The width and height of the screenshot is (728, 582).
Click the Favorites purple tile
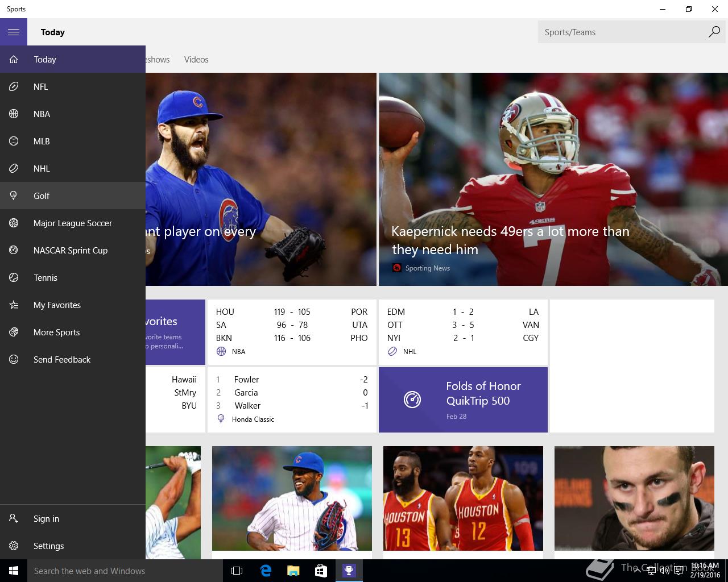[175, 332]
